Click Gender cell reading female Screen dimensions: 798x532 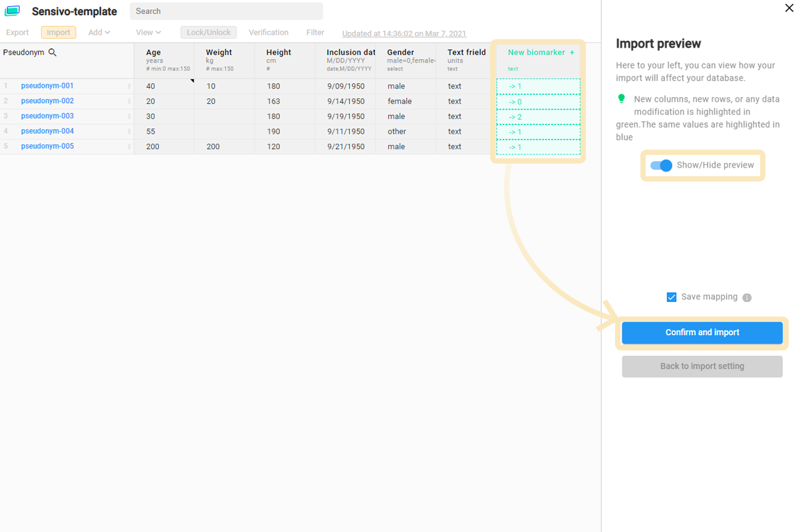point(406,102)
